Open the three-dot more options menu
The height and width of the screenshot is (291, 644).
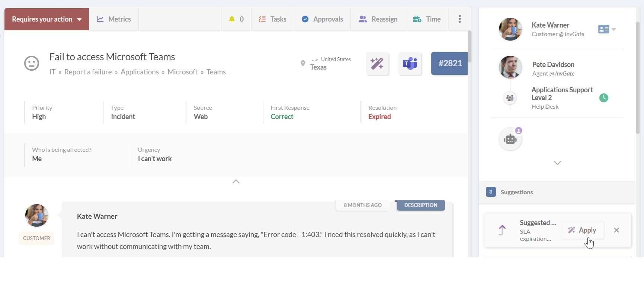point(460,19)
